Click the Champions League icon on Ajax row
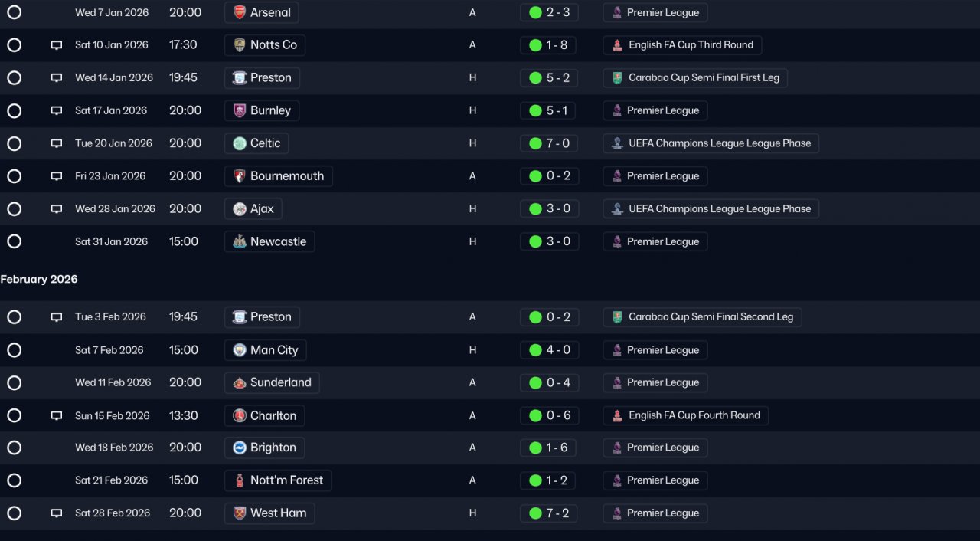The image size is (980, 541). [x=617, y=208]
